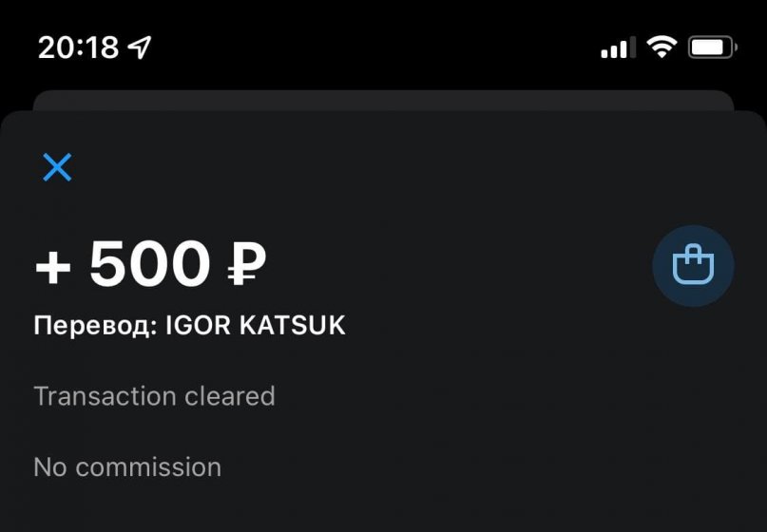767x532 pixels.
Task: Close the transaction details sheet
Action: click(x=57, y=167)
